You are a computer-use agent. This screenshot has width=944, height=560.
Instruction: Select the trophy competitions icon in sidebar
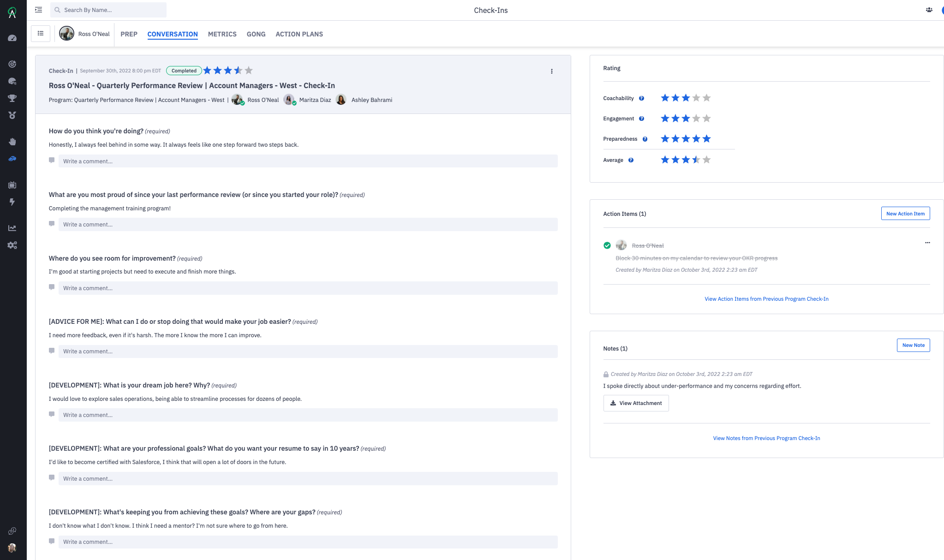coord(12,98)
